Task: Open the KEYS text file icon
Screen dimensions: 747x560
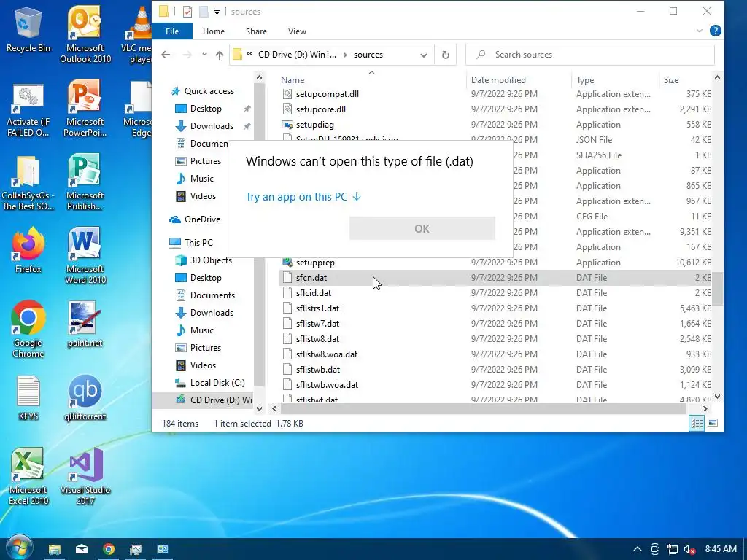Action: (x=28, y=398)
